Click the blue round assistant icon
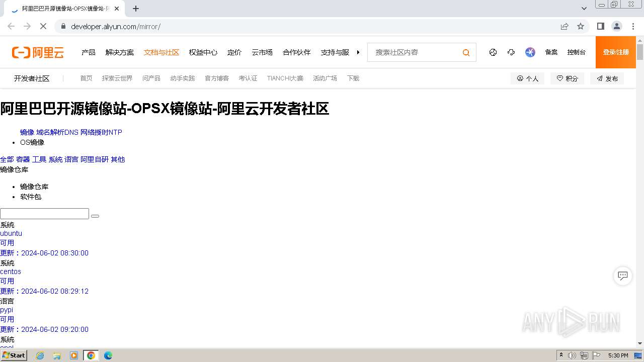 530,52
